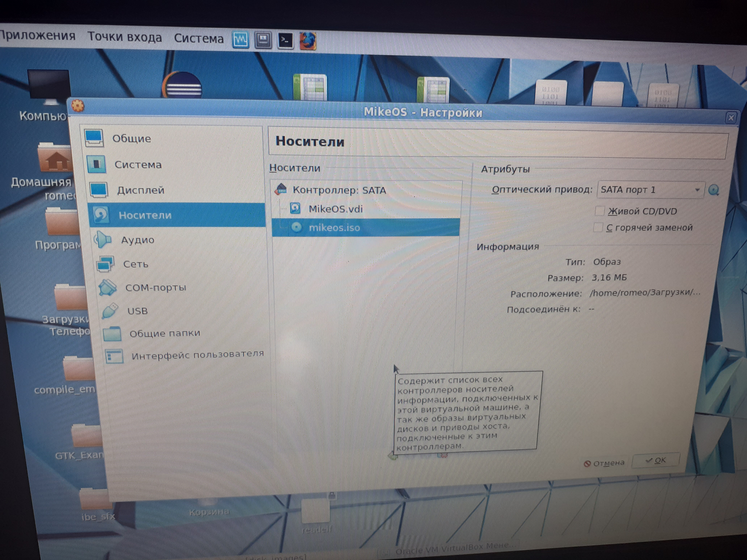This screenshot has height=560, width=747.
Task: Launch the terminal from the top panel
Action: click(285, 41)
